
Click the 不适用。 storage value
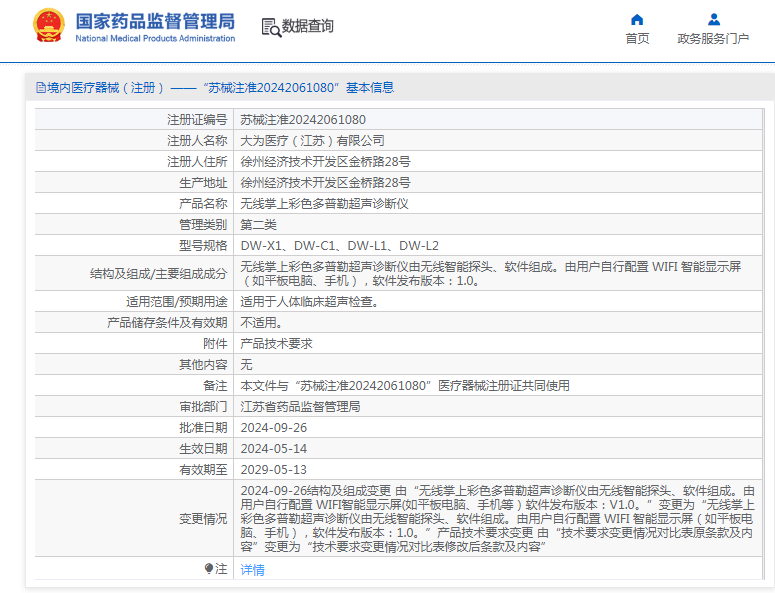(261, 323)
